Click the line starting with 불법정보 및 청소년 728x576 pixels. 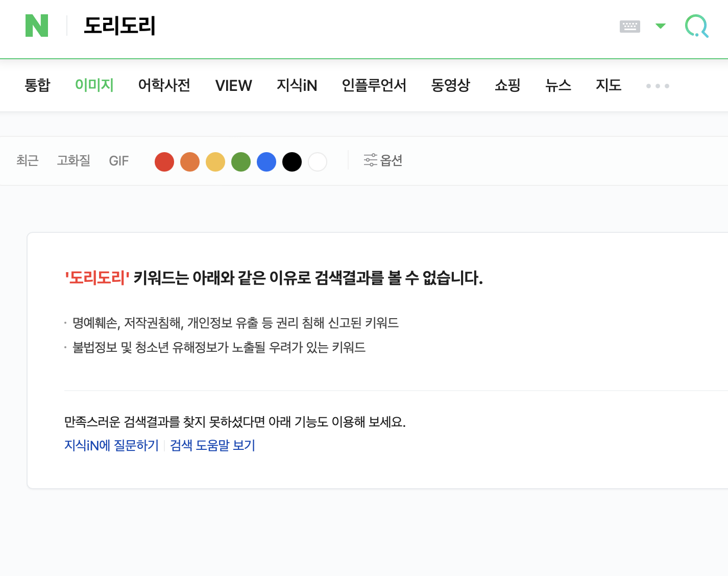coord(219,347)
